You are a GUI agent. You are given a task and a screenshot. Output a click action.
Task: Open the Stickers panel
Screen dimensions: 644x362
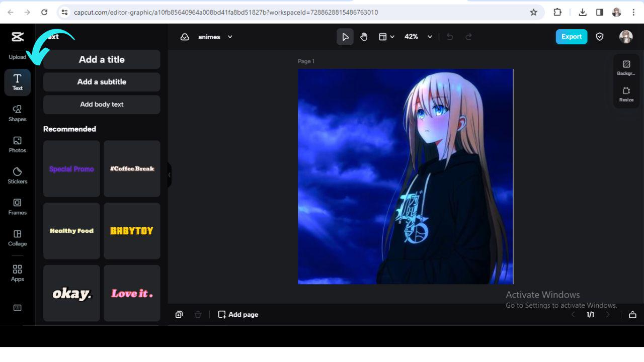18,175
